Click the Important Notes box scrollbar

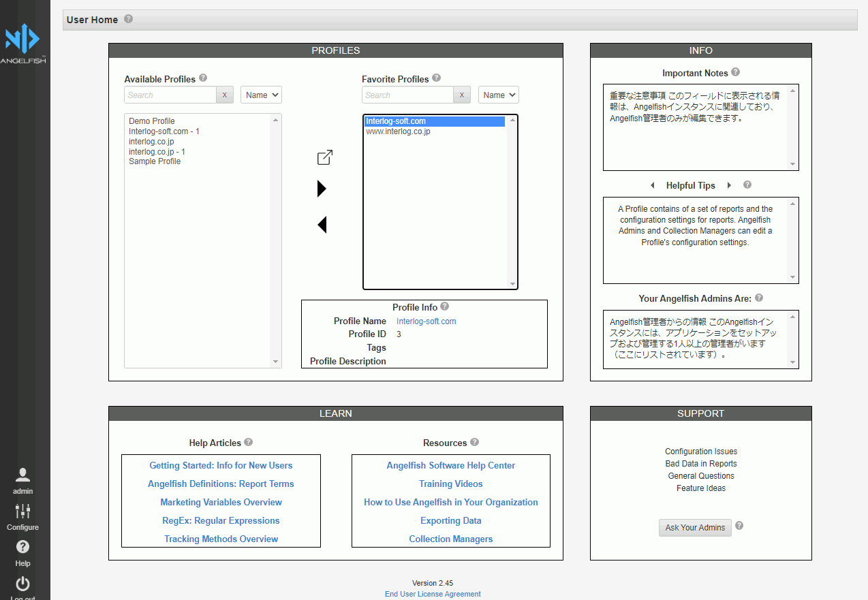tap(792, 127)
